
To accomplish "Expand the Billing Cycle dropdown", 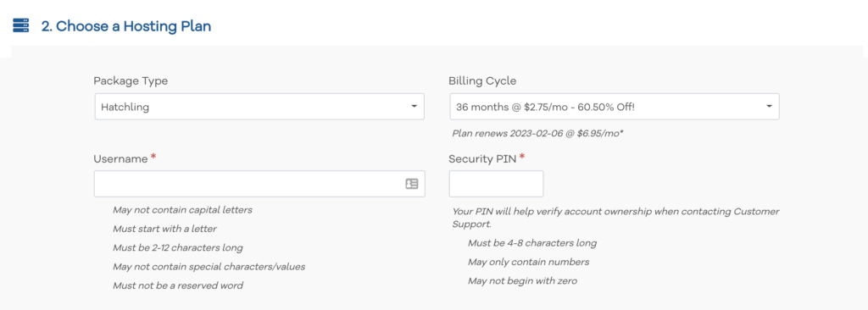I will pos(615,107).
